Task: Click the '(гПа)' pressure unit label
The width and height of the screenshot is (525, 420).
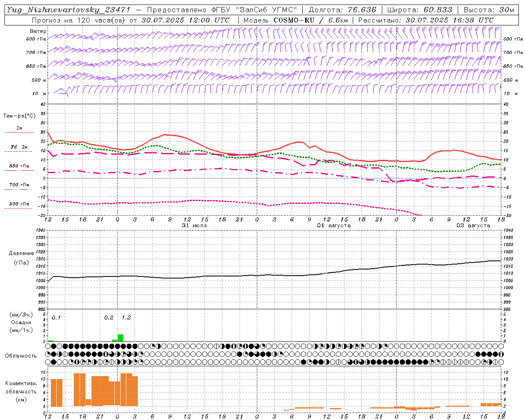Action: [x=21, y=263]
